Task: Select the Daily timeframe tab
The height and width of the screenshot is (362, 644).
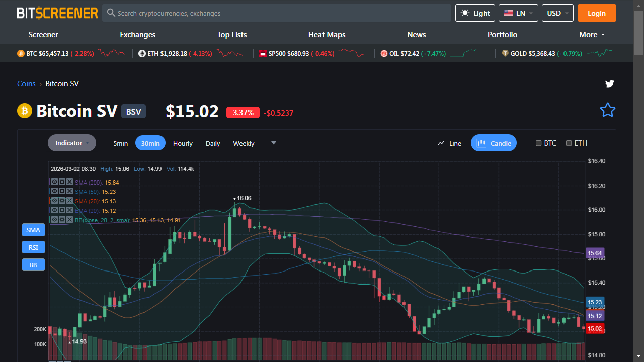Action: click(213, 143)
